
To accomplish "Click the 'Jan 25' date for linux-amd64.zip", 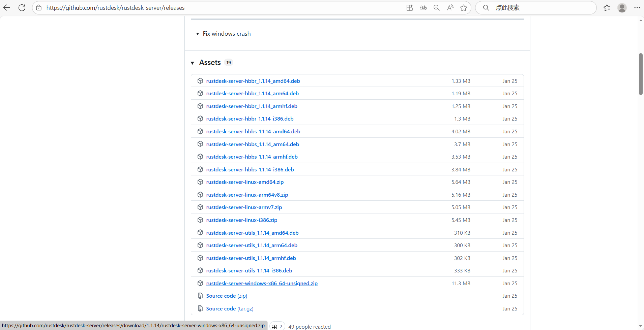I will click(510, 182).
